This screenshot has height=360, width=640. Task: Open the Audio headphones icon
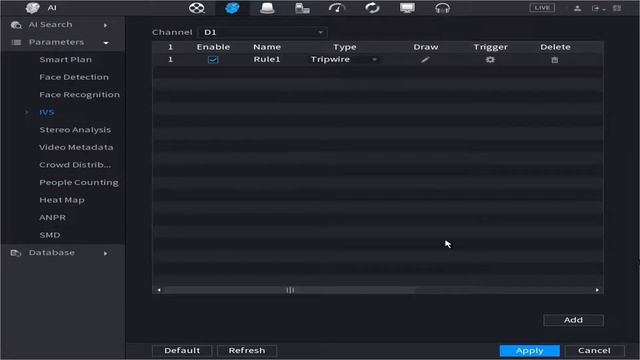[442, 8]
